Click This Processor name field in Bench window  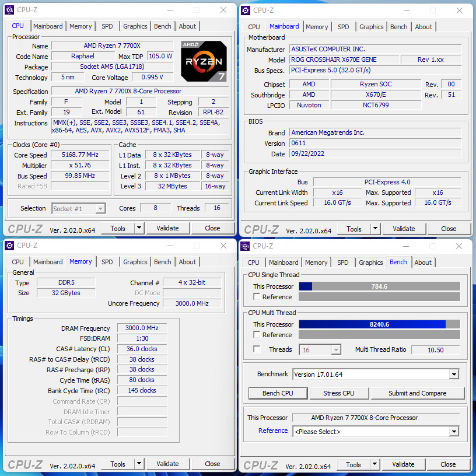click(x=376, y=418)
